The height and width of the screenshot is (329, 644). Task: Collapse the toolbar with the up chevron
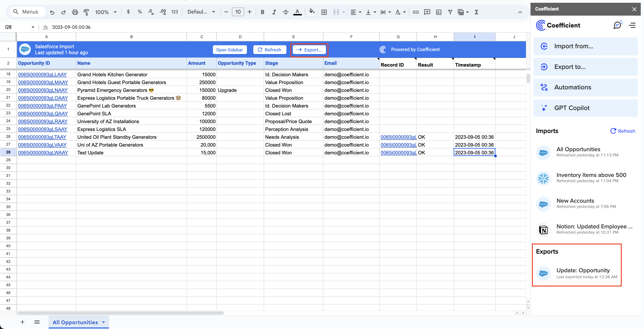pyautogui.click(x=520, y=12)
